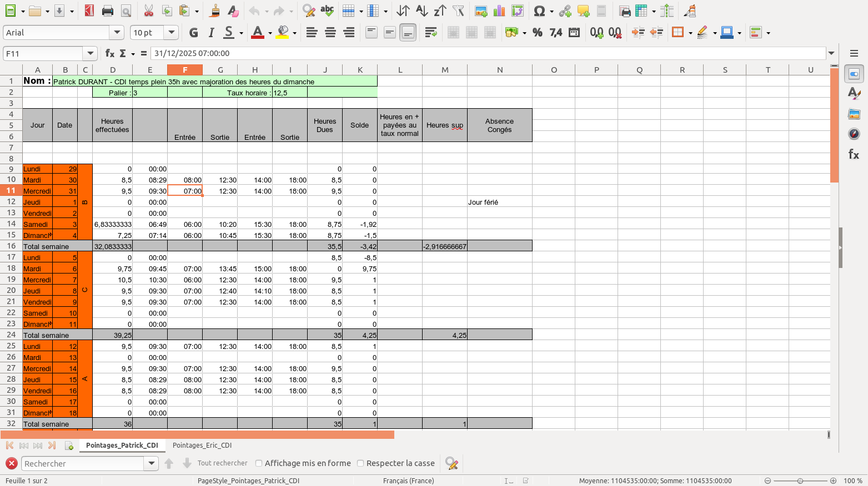Click Tout rechercher in the search bar
Screen dimensions: 868x486
tap(222, 463)
